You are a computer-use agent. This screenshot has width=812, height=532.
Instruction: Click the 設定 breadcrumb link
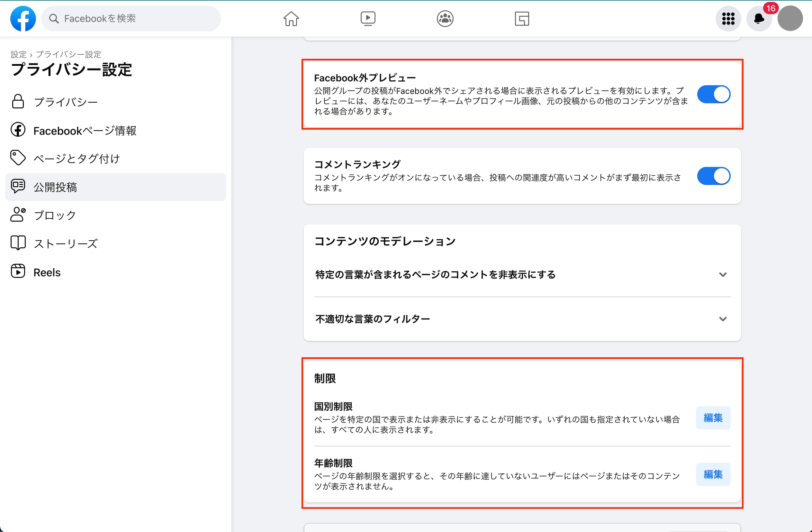(x=18, y=54)
